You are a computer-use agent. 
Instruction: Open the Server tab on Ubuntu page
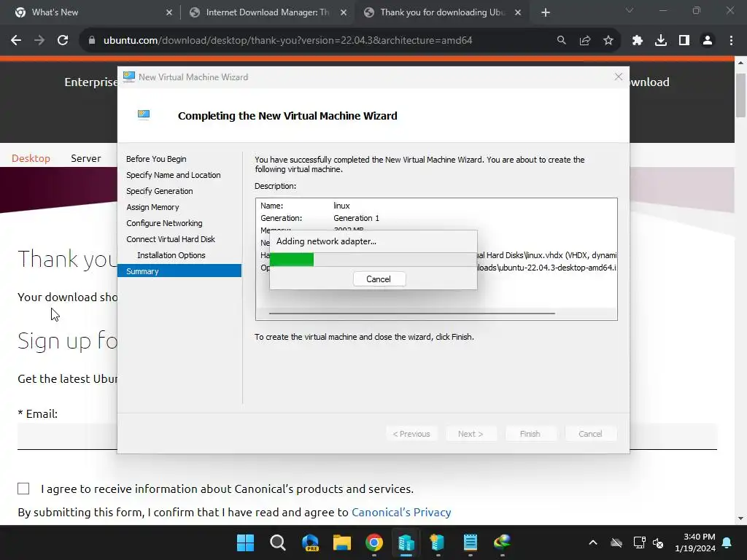(86, 158)
